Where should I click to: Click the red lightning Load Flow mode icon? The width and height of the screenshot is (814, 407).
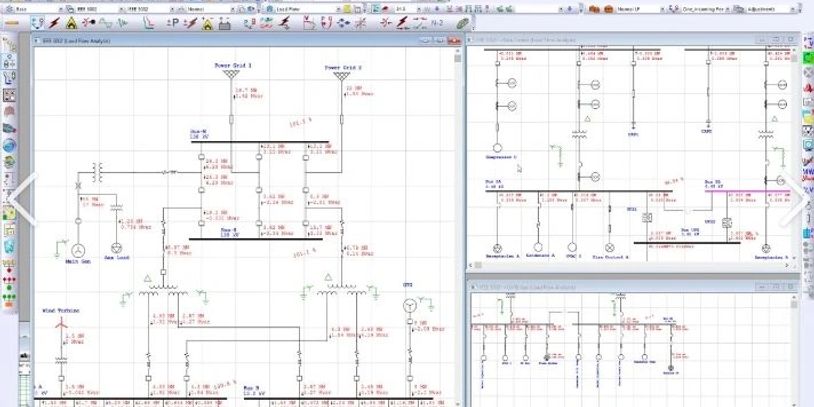[55, 23]
